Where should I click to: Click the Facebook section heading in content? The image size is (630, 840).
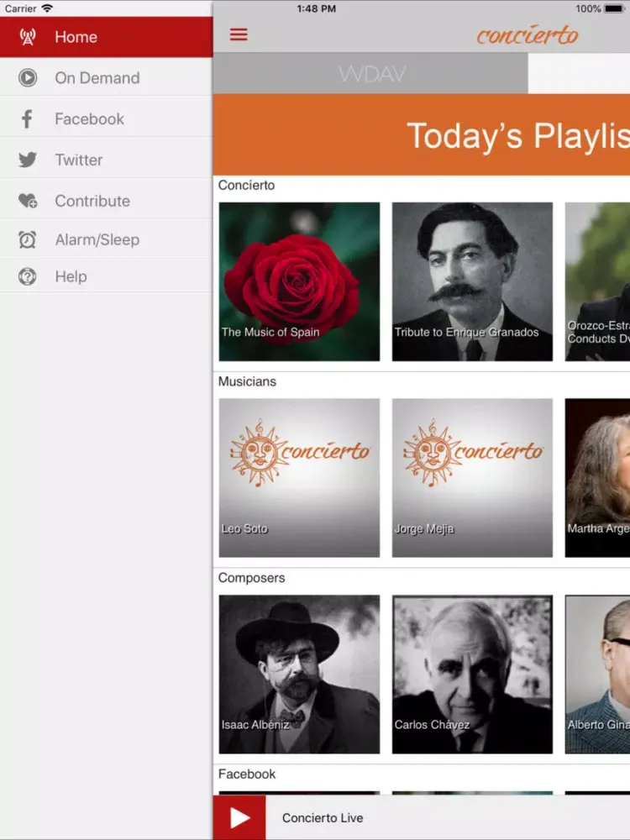(x=246, y=774)
